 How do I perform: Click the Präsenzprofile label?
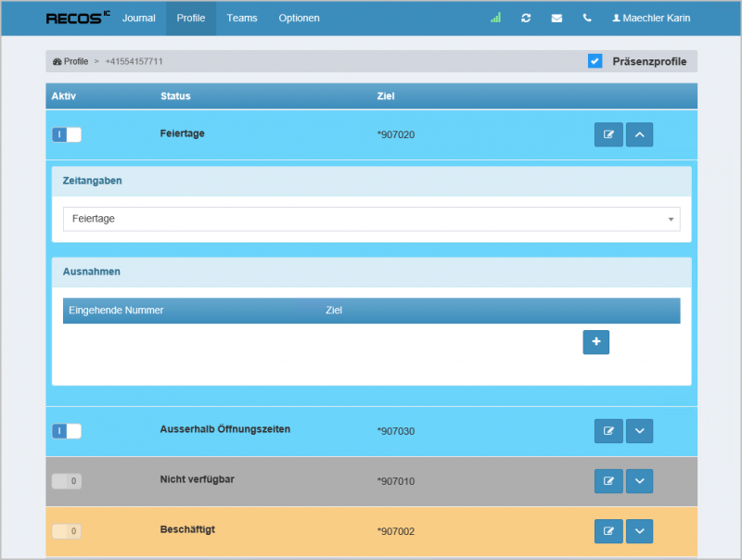tap(649, 61)
